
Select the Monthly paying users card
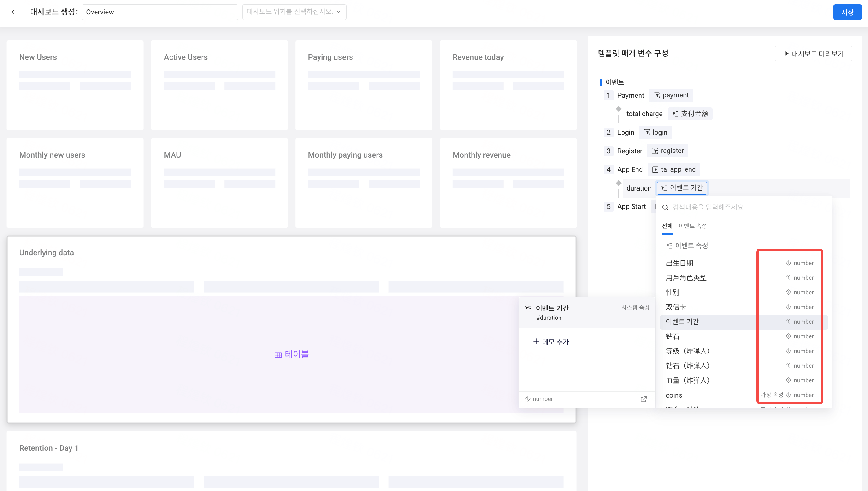pos(363,183)
